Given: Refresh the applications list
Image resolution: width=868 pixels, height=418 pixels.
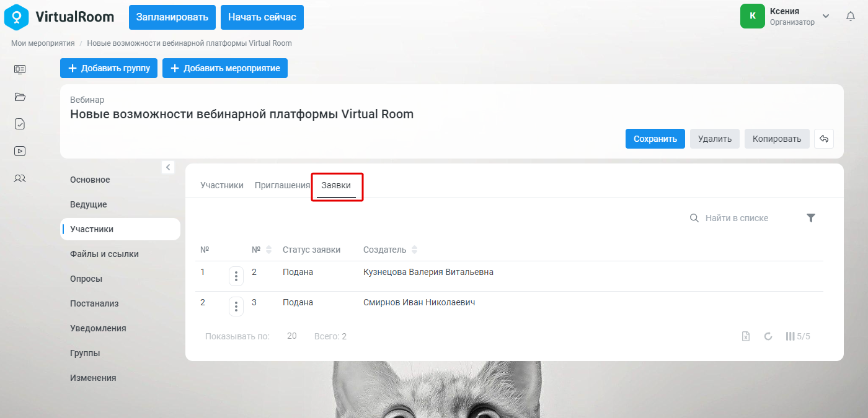Looking at the screenshot, I should pyautogui.click(x=768, y=336).
